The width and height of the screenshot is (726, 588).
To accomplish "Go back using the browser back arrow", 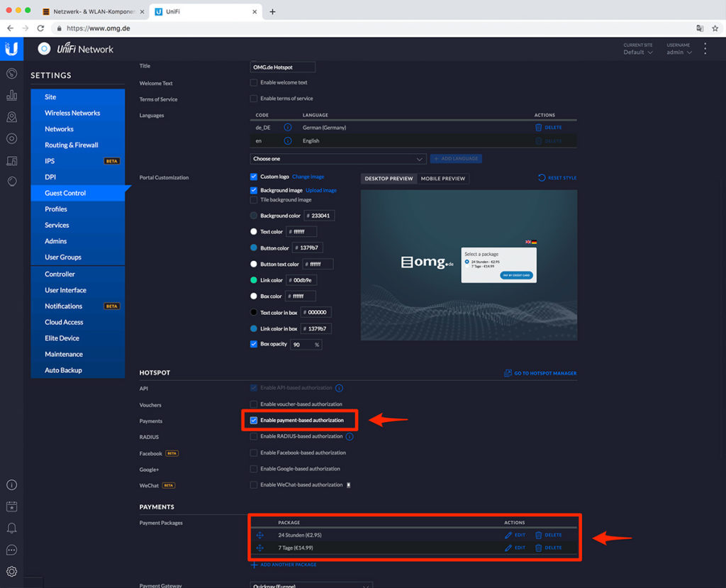I will point(10,28).
